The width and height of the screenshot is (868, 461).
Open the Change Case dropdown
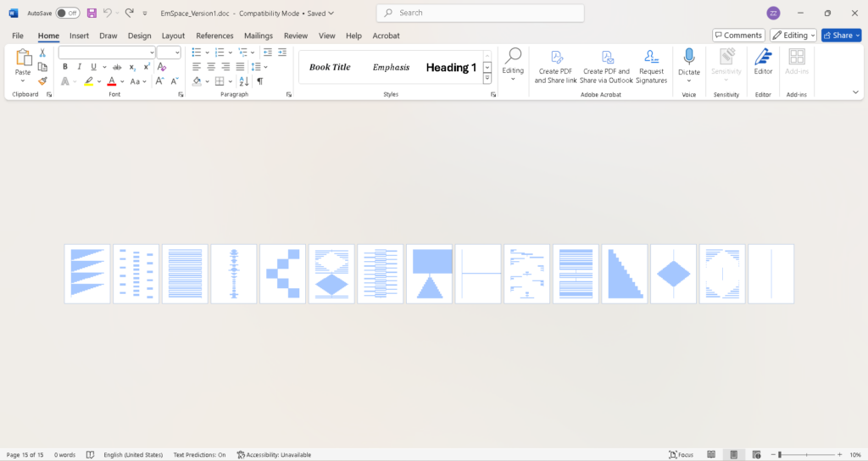(144, 81)
